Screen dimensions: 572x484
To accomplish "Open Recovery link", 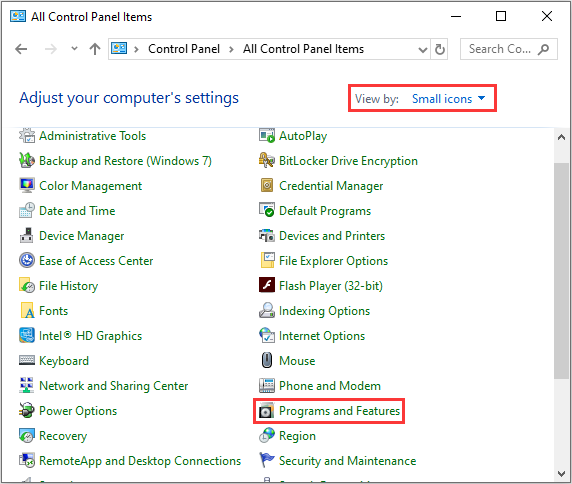I will 63,435.
